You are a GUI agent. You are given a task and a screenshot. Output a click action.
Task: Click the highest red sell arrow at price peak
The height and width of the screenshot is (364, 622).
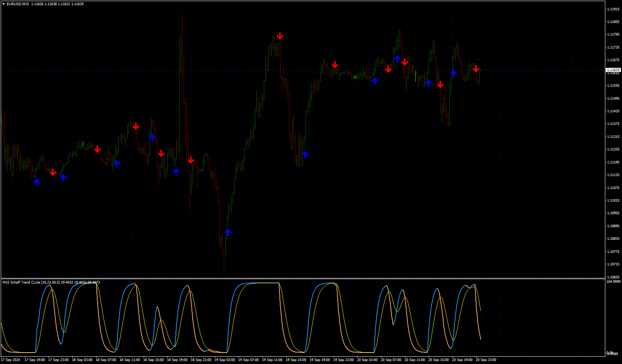click(x=280, y=36)
